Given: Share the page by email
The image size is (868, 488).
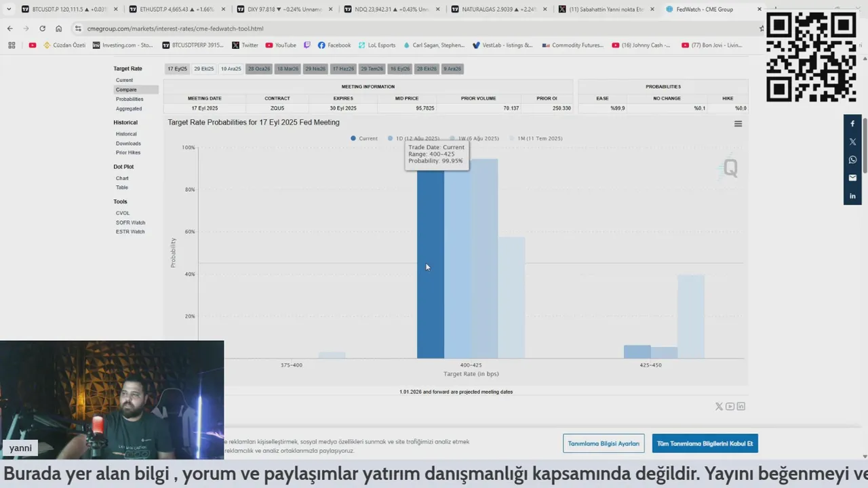Looking at the screenshot, I should [852, 178].
